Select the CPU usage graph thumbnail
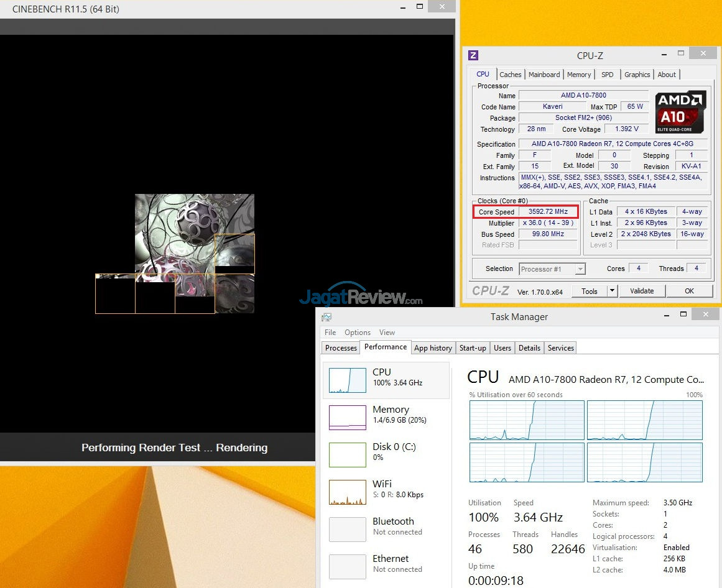This screenshot has height=588, width=722. click(347, 380)
